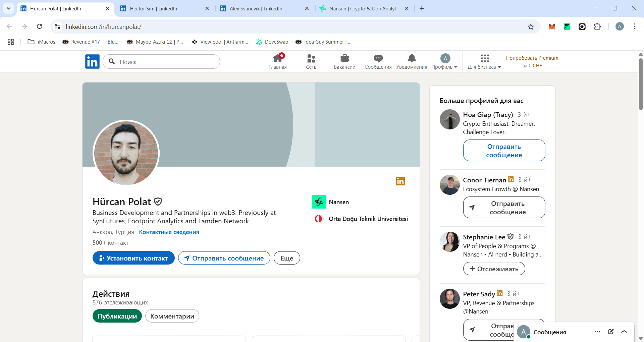View site information icon
The image size is (644, 342).
tap(58, 26)
